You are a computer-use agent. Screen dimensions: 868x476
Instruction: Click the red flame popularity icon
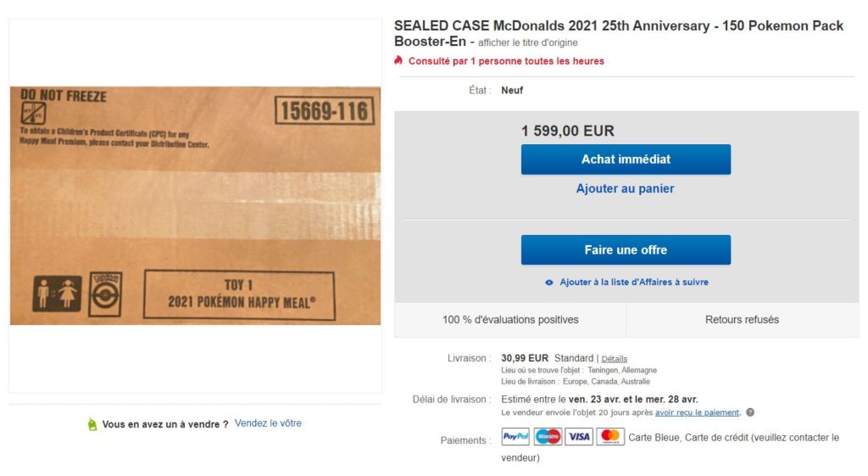point(398,61)
